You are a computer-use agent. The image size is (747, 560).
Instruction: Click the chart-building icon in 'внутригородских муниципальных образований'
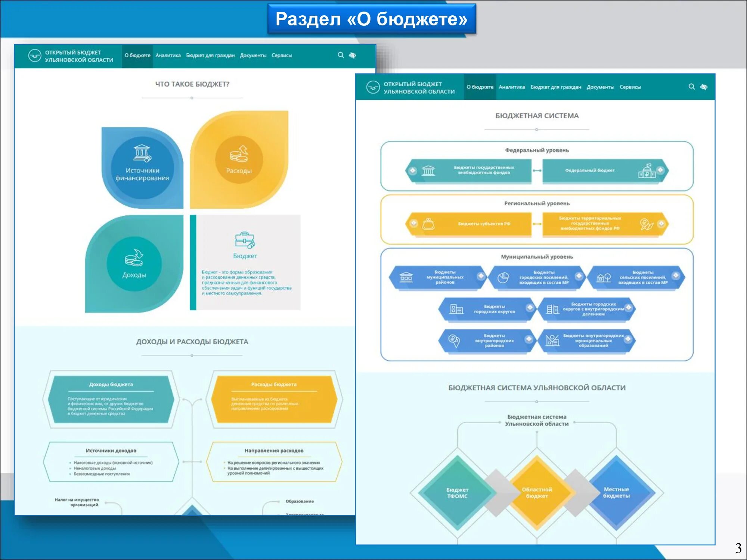tap(553, 340)
